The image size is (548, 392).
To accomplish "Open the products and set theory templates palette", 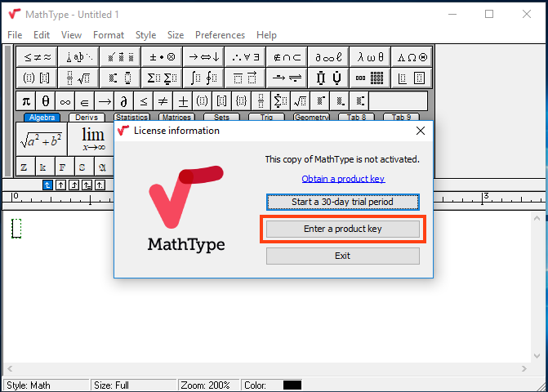I will tap(328, 78).
